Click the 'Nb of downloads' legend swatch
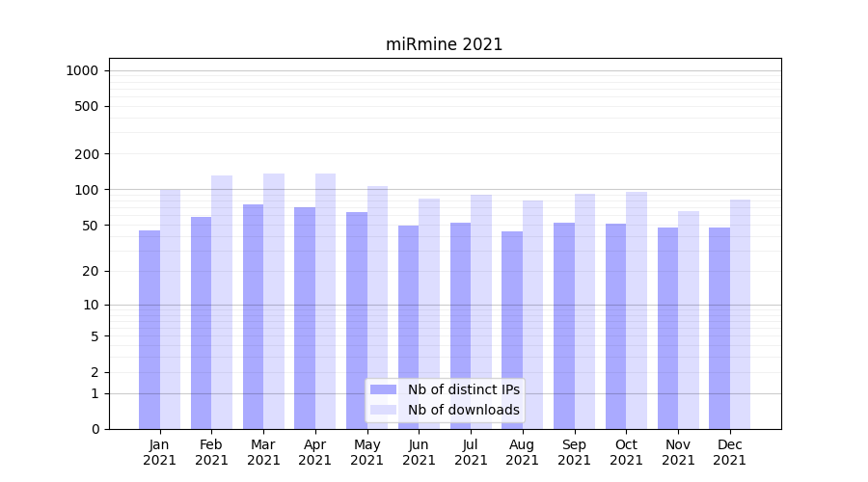 (x=383, y=410)
